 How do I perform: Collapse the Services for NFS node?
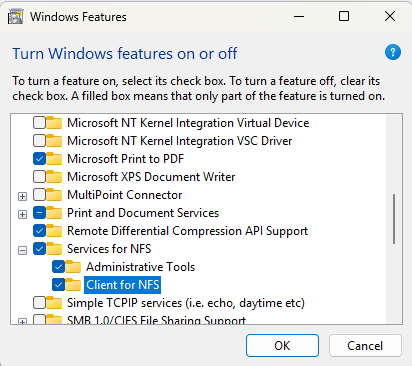(x=22, y=250)
